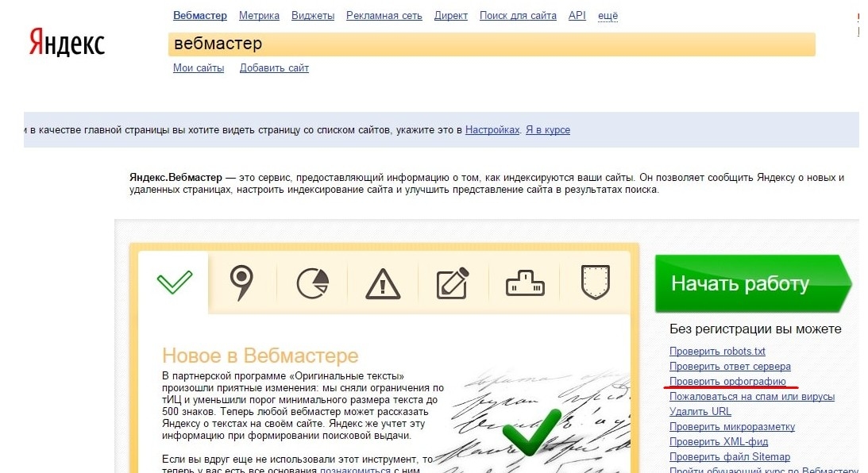The height and width of the screenshot is (473, 868).
Task: Open Виджеты in top menu
Action: [313, 16]
